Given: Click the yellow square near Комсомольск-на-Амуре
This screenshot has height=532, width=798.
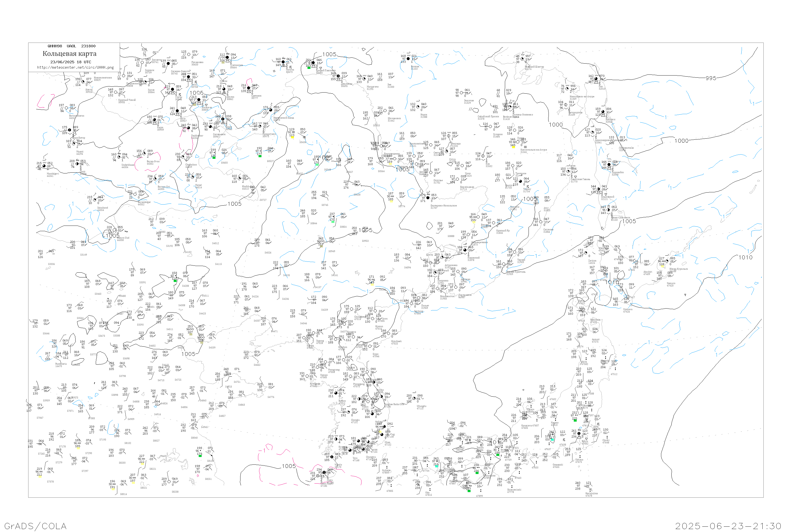Looking at the screenshot, I should coord(513,147).
